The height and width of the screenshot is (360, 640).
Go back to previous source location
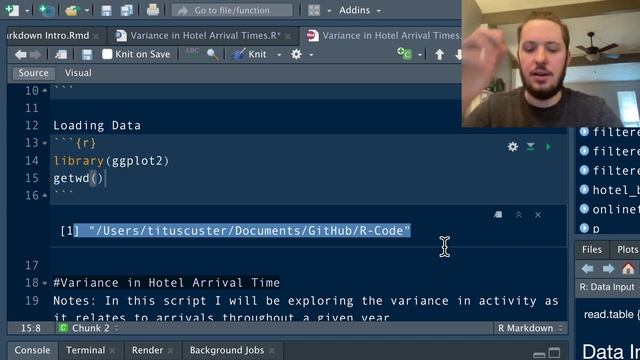20,54
